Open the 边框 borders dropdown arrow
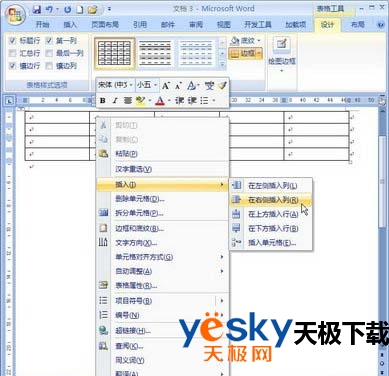This screenshot has width=389, height=376. [259, 53]
